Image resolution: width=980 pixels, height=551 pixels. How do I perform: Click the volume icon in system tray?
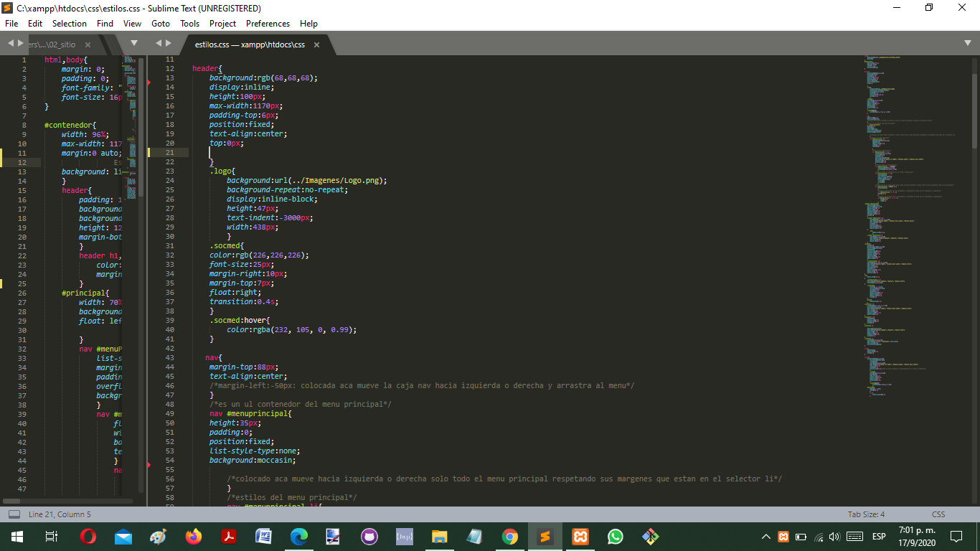tap(834, 537)
